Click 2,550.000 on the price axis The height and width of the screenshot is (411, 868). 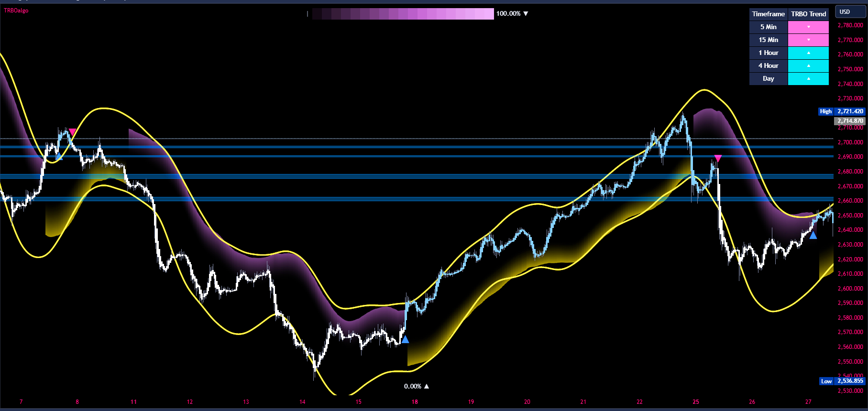tap(850, 362)
